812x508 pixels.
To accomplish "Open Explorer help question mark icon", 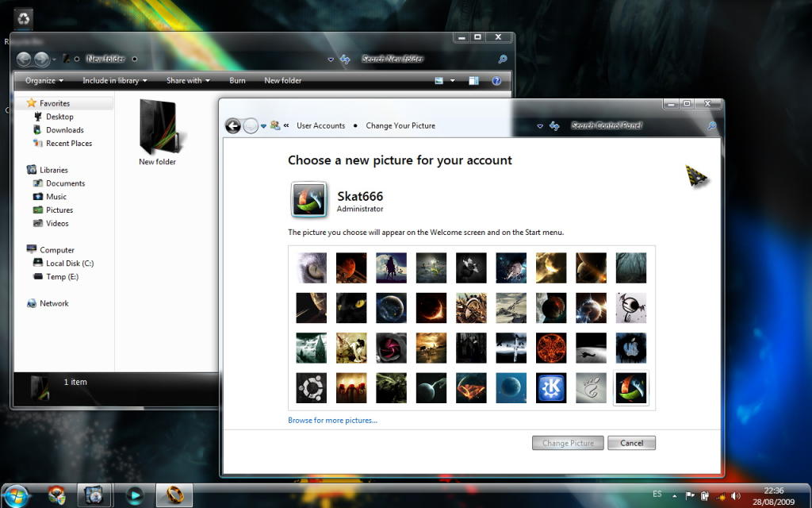I will (496, 80).
